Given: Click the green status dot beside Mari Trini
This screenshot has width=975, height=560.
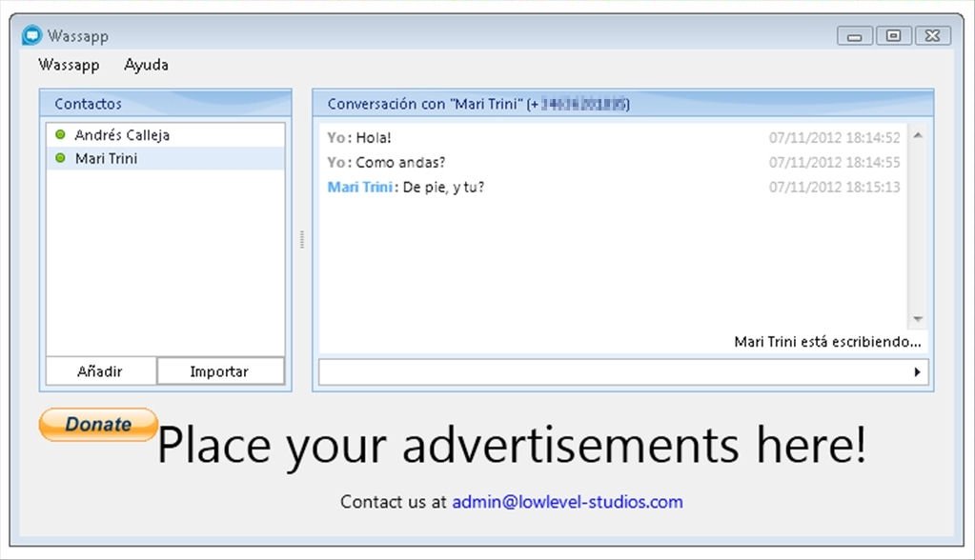Looking at the screenshot, I should point(60,158).
